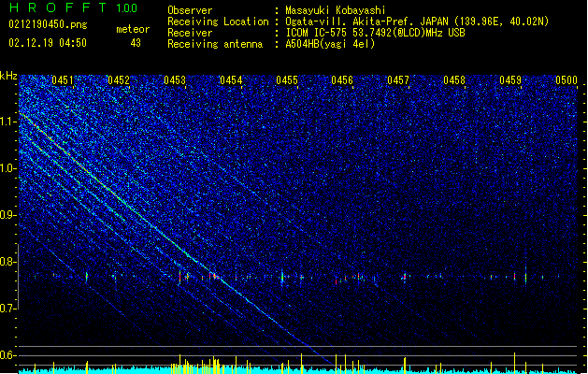Click the 1.0 frequency axis label

coord(8,168)
